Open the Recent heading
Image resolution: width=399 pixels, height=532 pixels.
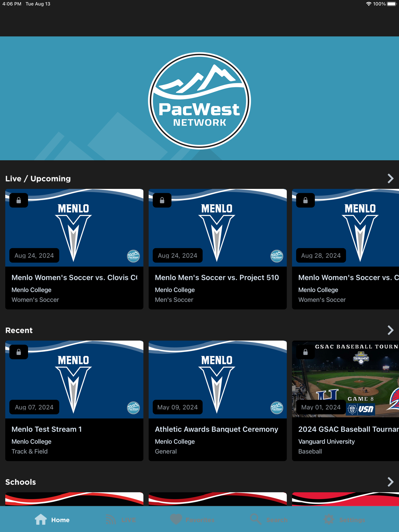click(x=19, y=330)
